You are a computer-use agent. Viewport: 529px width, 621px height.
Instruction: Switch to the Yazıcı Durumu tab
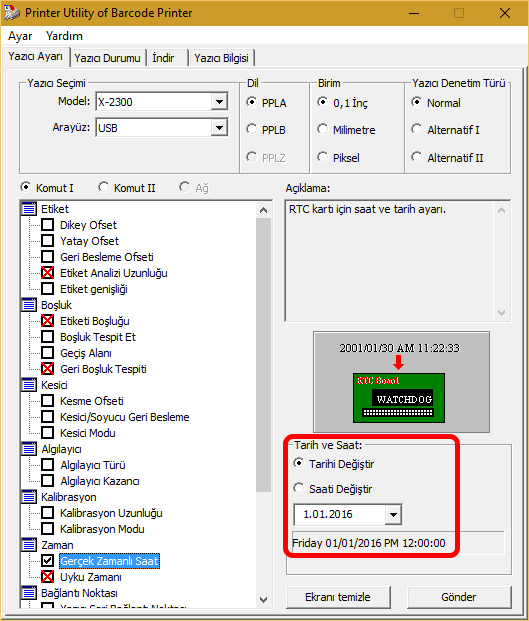(107, 58)
